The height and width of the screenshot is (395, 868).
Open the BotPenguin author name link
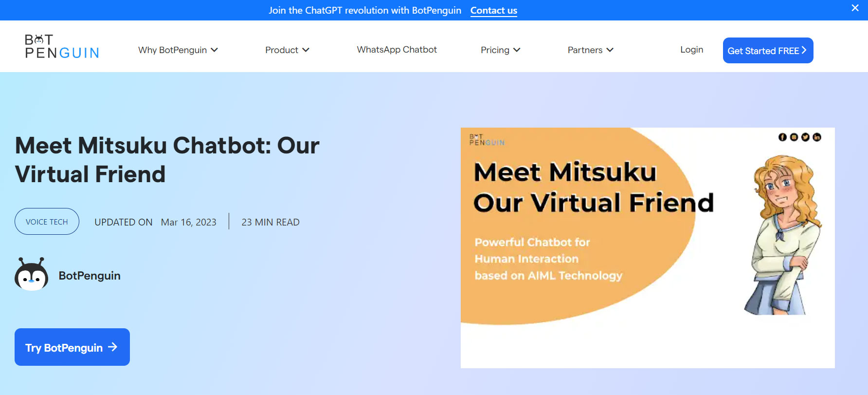90,276
